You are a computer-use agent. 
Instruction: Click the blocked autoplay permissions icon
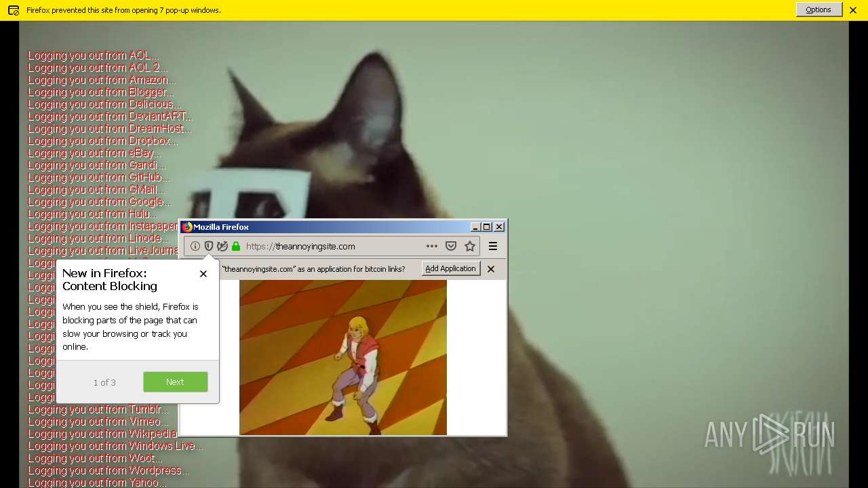[222, 246]
